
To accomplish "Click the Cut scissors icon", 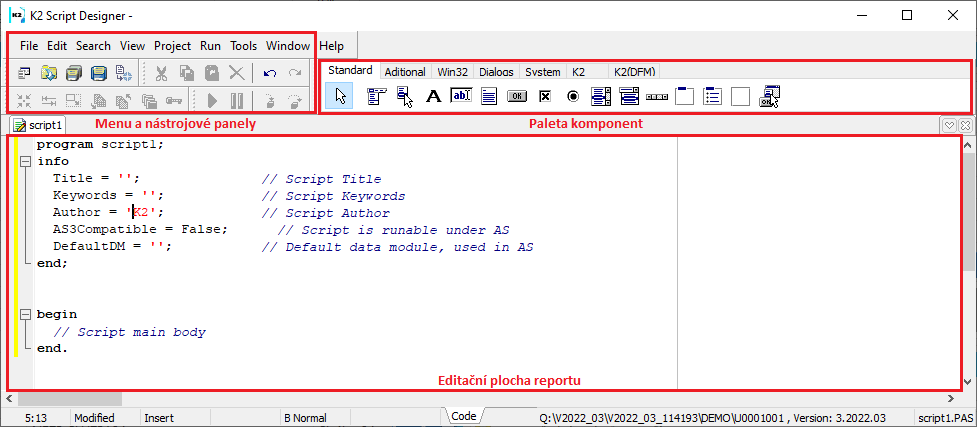I will coord(161,74).
